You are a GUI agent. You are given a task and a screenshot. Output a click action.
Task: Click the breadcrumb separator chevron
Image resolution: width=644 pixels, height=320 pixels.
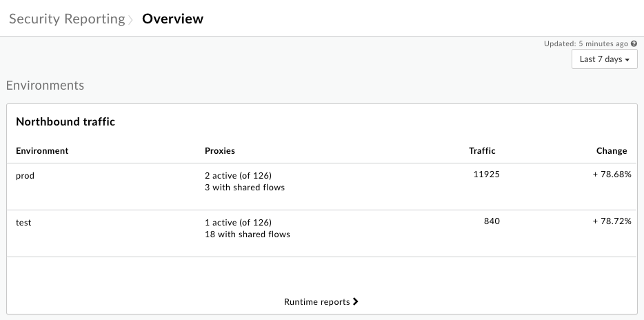coord(130,19)
